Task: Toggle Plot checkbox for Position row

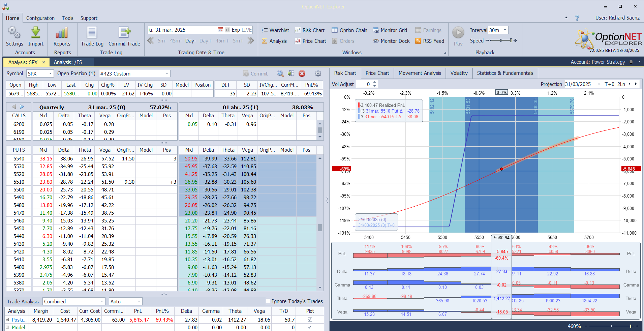Action: (x=310, y=319)
